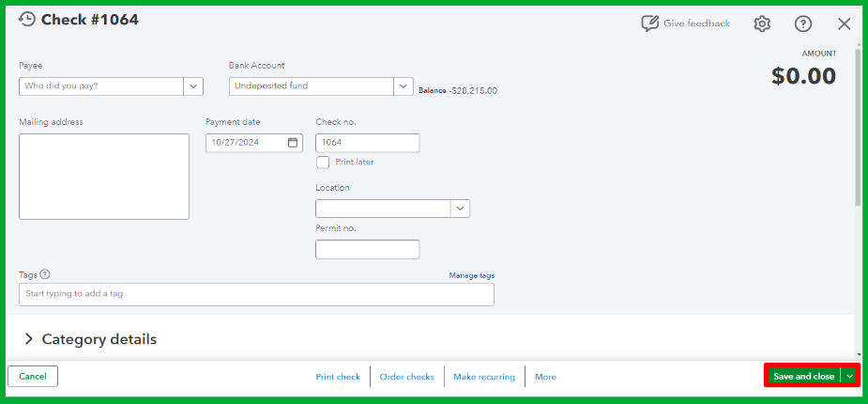Focus the Payee 'Who did you pay?' field
Screen dimensions: 868x404
coord(101,86)
